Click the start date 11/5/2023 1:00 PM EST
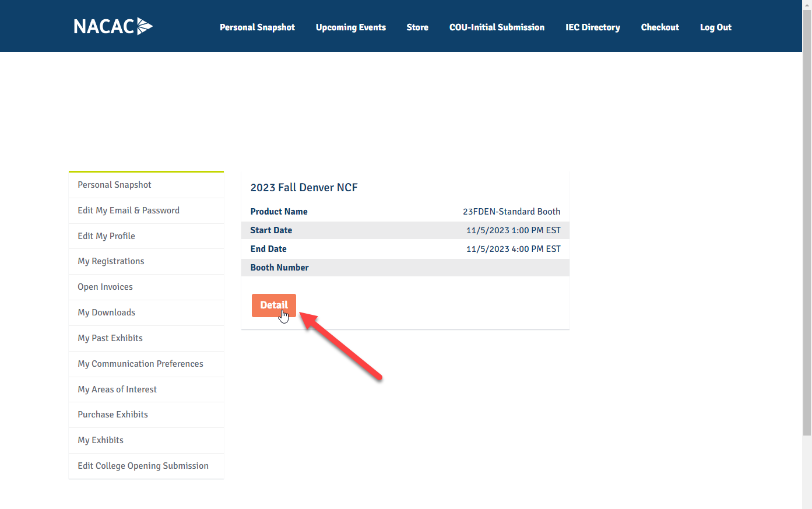 click(514, 230)
